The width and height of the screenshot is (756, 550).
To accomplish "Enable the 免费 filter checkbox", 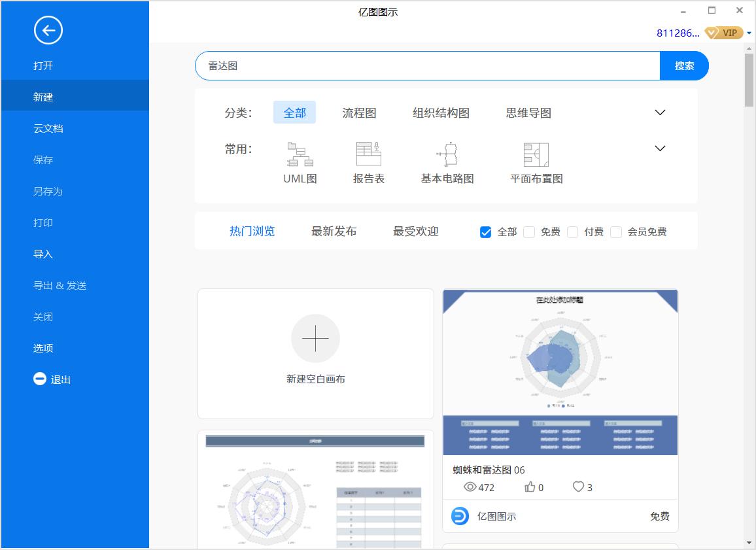I will (530, 232).
